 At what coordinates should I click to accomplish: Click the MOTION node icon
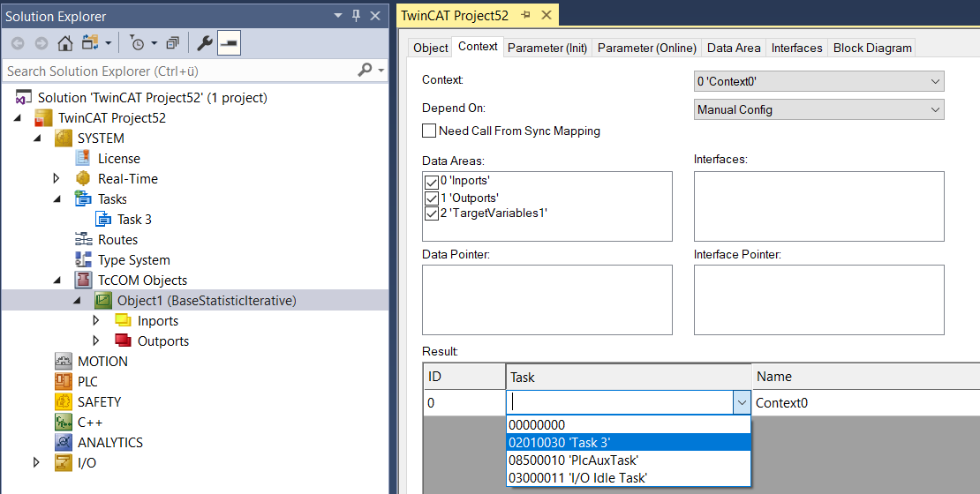point(64,362)
